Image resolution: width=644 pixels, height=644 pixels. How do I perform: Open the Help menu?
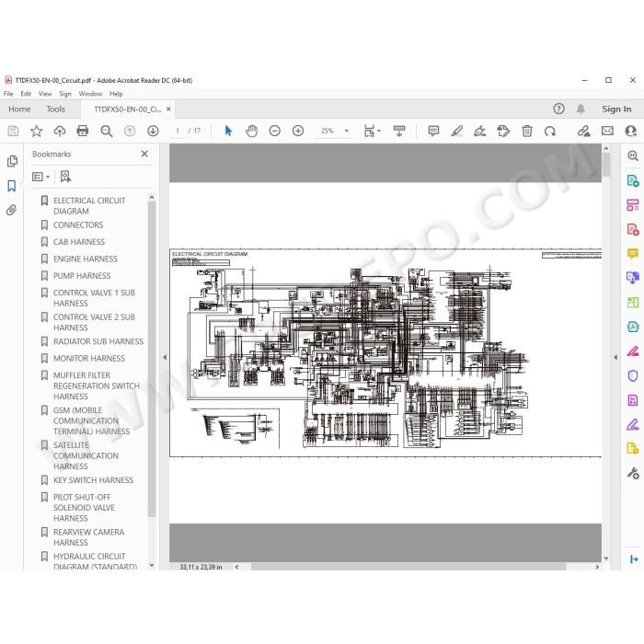click(116, 94)
